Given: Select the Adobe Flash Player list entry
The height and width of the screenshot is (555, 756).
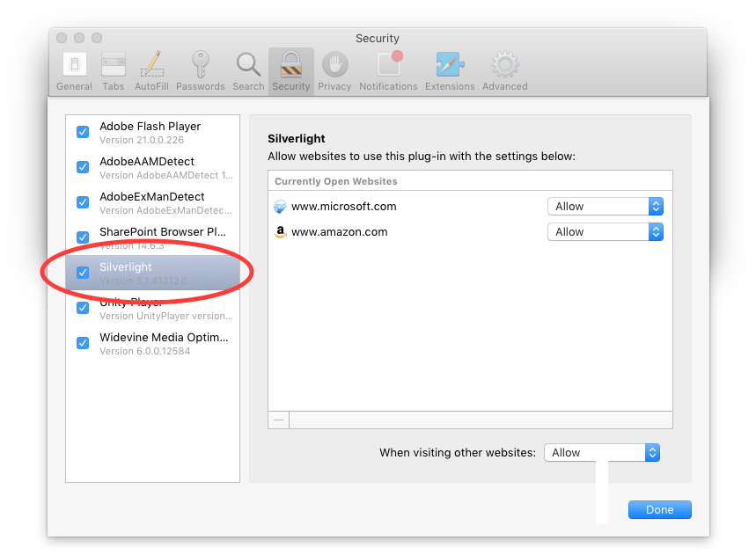Looking at the screenshot, I should 153,133.
